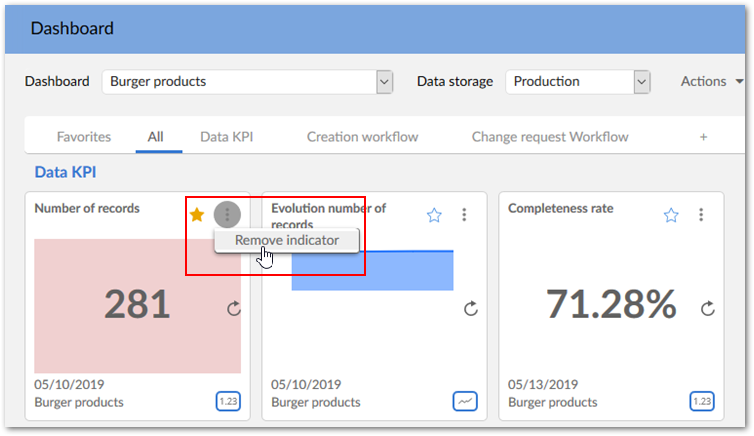Refresh the Evolution number of records indicator
The height and width of the screenshot is (436, 754).
tap(471, 308)
